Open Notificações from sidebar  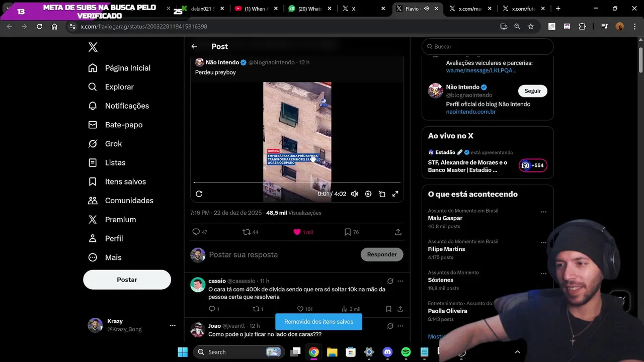coord(118,106)
